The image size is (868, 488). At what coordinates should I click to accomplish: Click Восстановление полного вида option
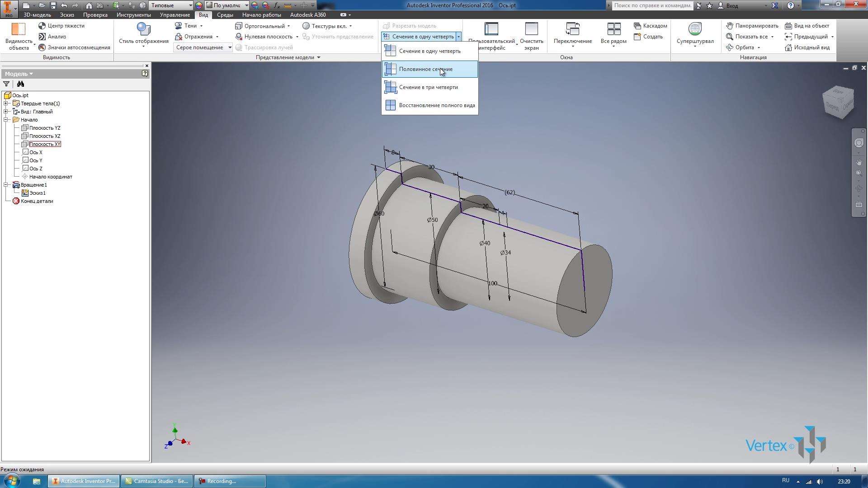point(437,105)
